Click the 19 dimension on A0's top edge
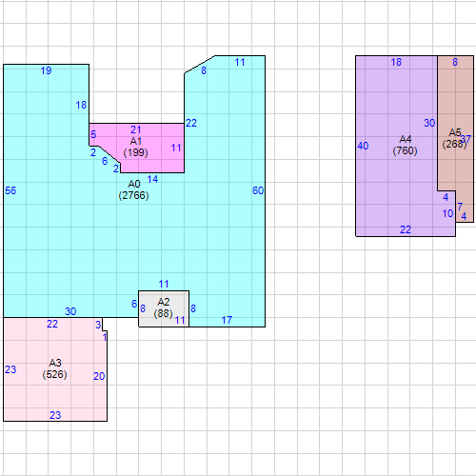The height and width of the screenshot is (476, 476). (46, 70)
